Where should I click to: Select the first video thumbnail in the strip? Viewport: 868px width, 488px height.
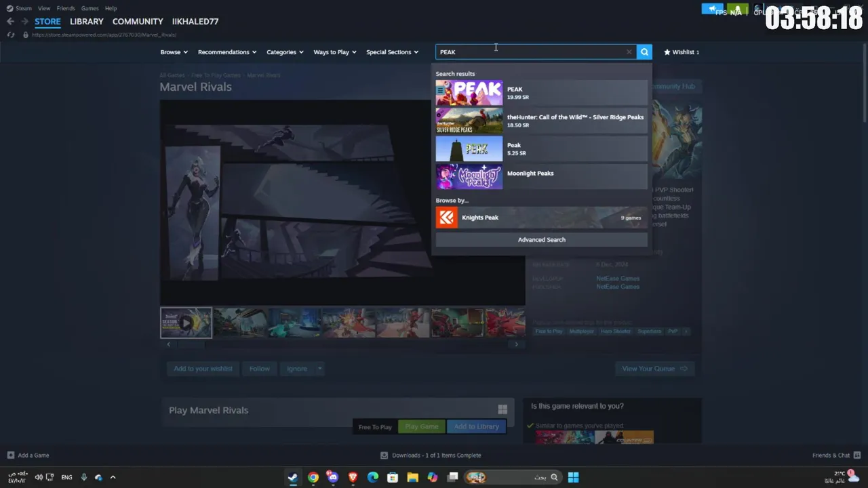coord(186,323)
